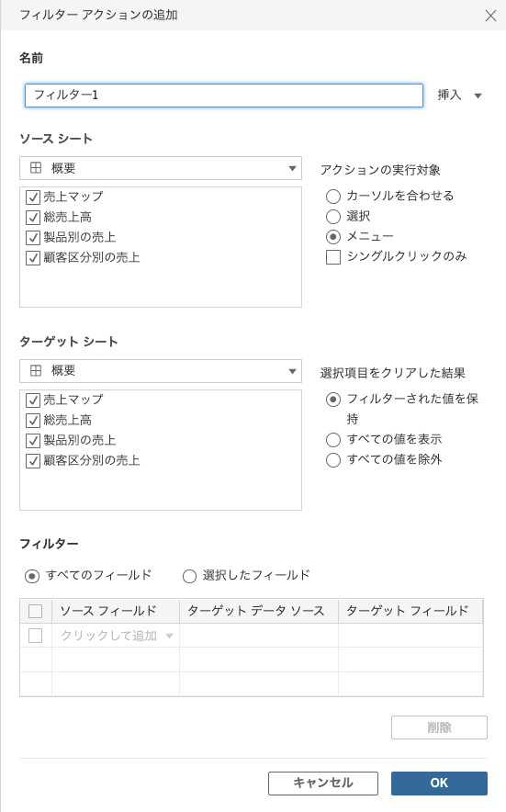
Task: Uncheck 売上マップ in source sheets
Action: 33,197
